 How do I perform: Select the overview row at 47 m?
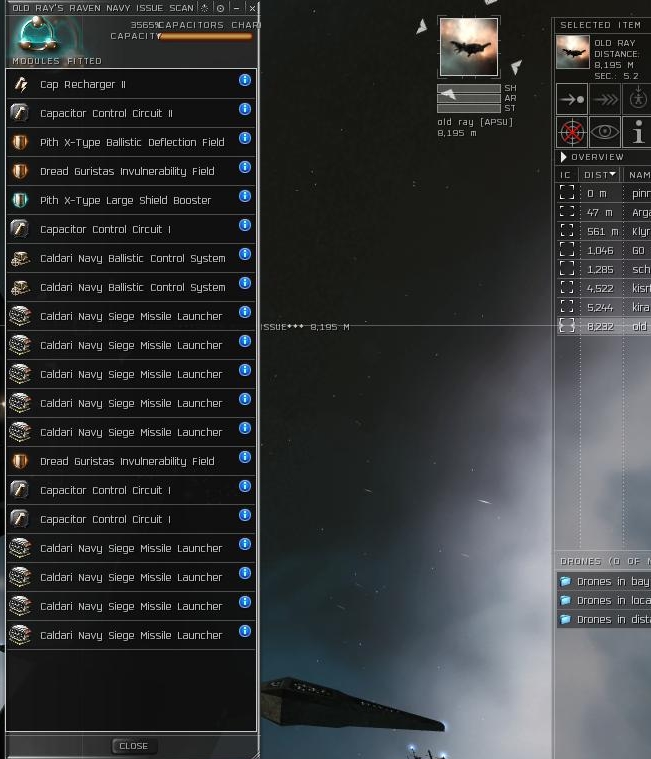pyautogui.click(x=604, y=212)
